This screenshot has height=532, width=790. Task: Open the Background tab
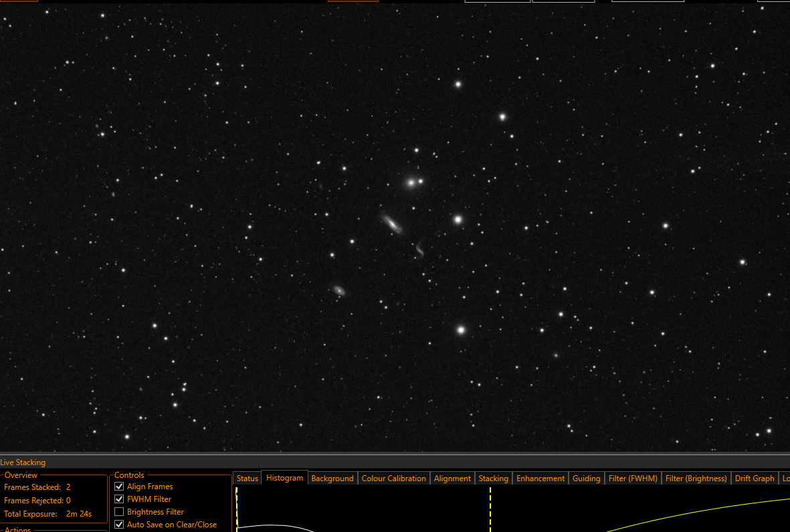click(332, 478)
